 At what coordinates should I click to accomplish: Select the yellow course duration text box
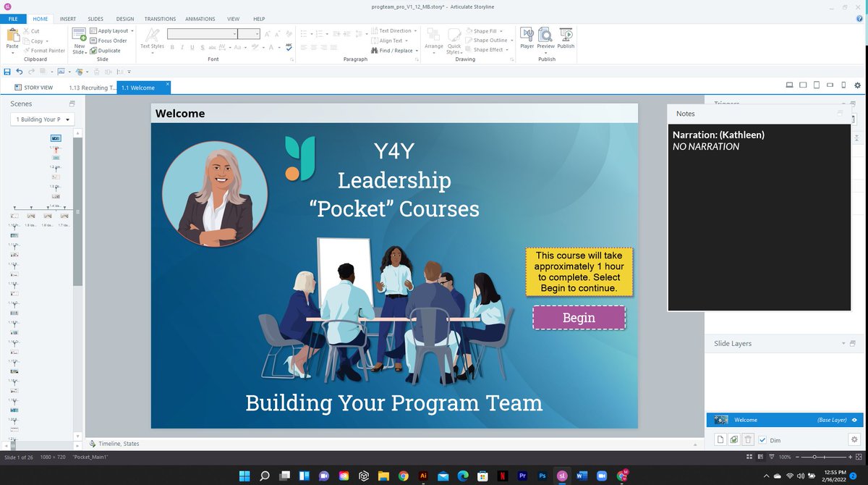[x=579, y=271]
